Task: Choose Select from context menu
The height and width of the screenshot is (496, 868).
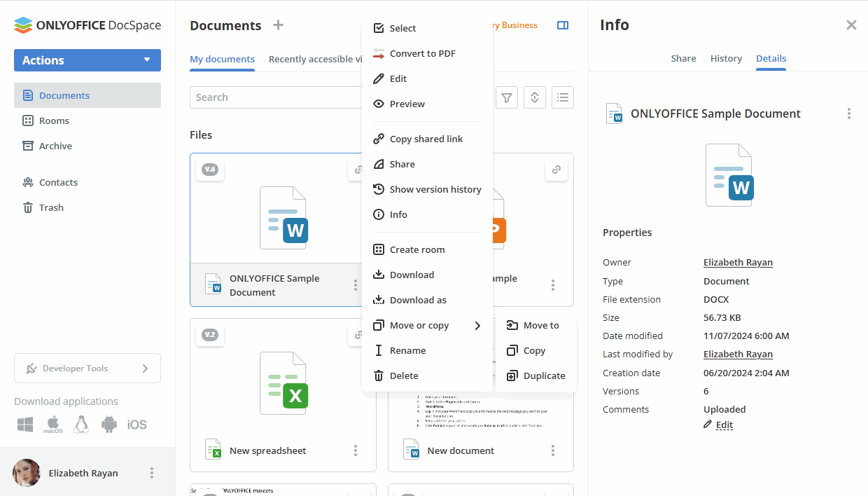Action: click(427, 28)
